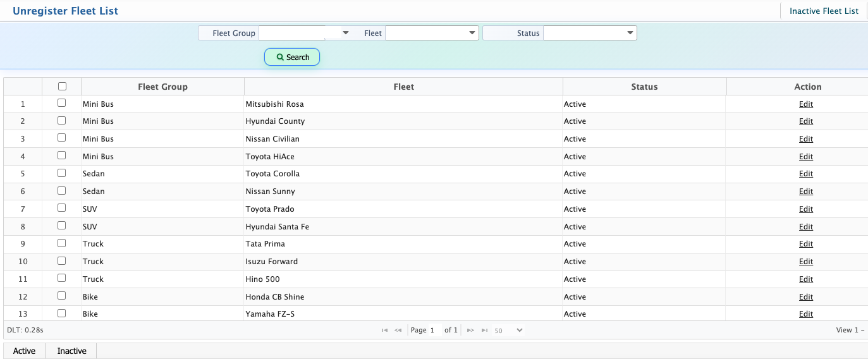868x359 pixels.
Task: Open the Status dropdown filter
Action: pyautogui.click(x=590, y=33)
